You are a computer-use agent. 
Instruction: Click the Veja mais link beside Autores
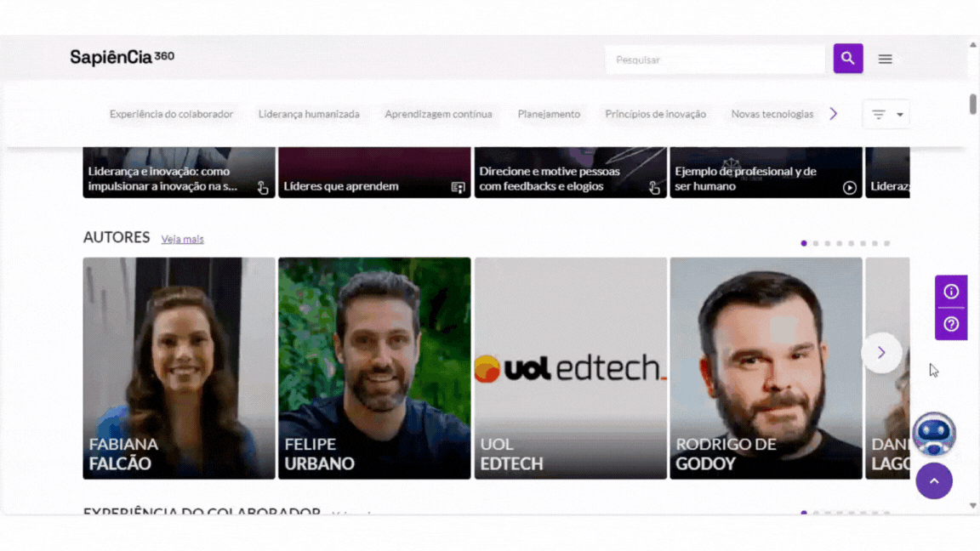click(183, 239)
